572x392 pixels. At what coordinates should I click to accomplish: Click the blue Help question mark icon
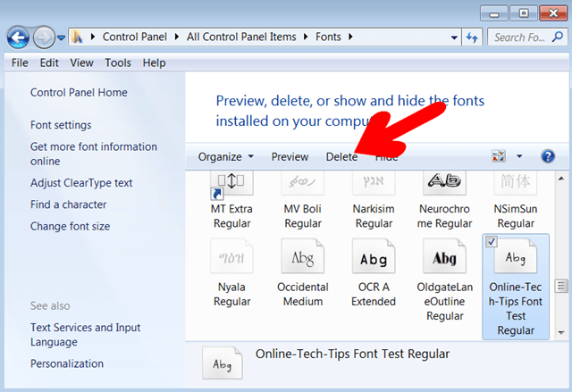point(548,156)
